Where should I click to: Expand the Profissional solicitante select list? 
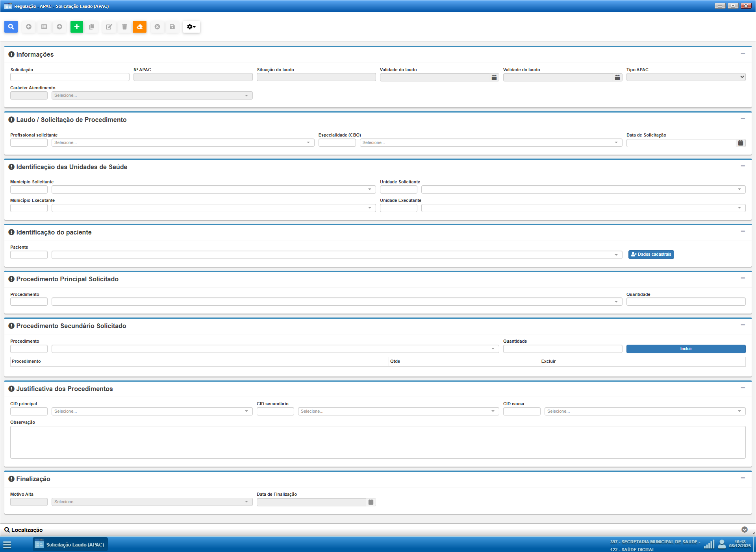click(183, 143)
